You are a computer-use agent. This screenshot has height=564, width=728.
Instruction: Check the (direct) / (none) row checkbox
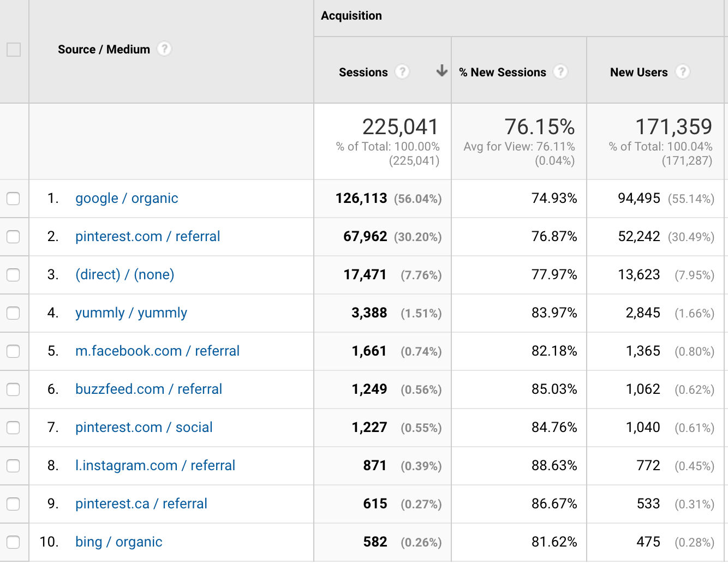(x=13, y=275)
